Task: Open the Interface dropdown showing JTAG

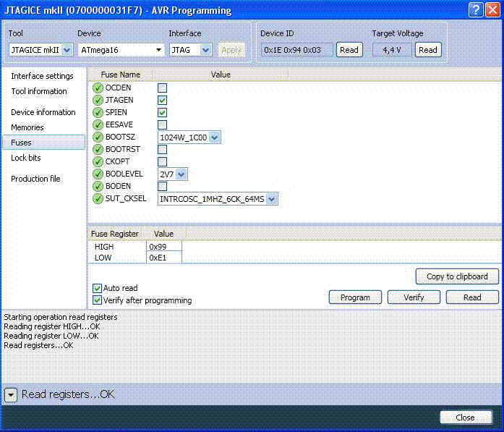Action: pos(190,50)
